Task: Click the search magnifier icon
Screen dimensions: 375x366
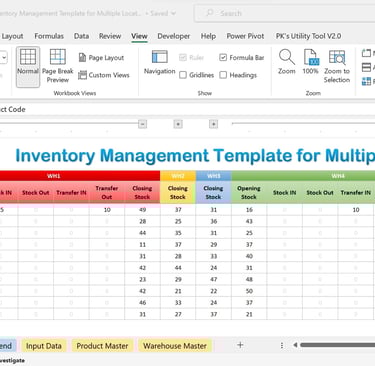Action: [209, 13]
